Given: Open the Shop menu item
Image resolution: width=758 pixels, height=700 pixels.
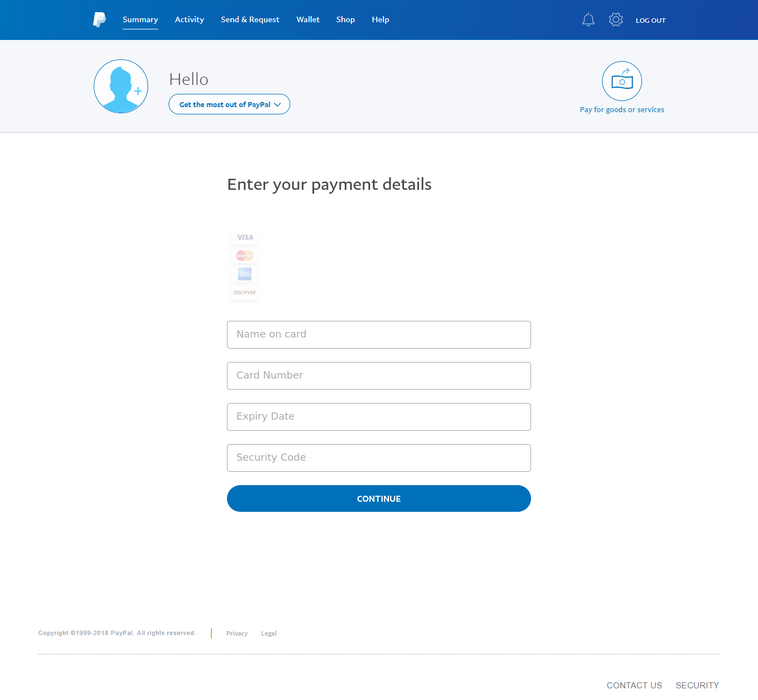Looking at the screenshot, I should 346,19.
